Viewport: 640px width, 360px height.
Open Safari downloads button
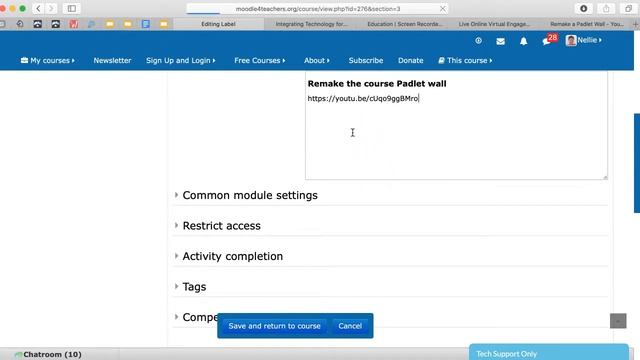pos(584,8)
